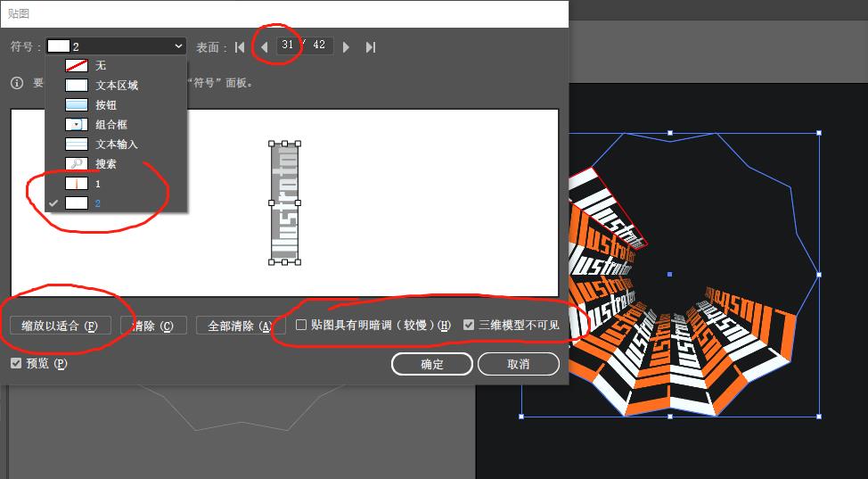
Task: Click the 贴图 dialog title bar
Action: tap(284, 14)
